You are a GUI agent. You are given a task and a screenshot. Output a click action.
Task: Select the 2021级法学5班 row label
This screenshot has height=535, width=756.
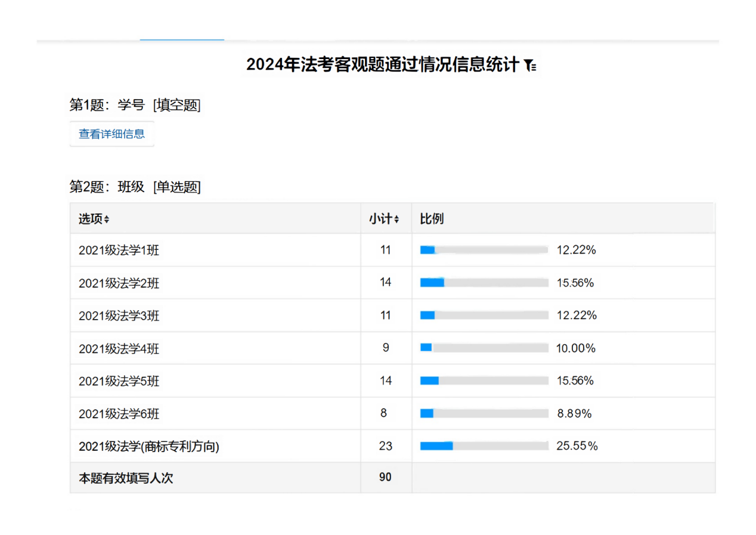(119, 381)
